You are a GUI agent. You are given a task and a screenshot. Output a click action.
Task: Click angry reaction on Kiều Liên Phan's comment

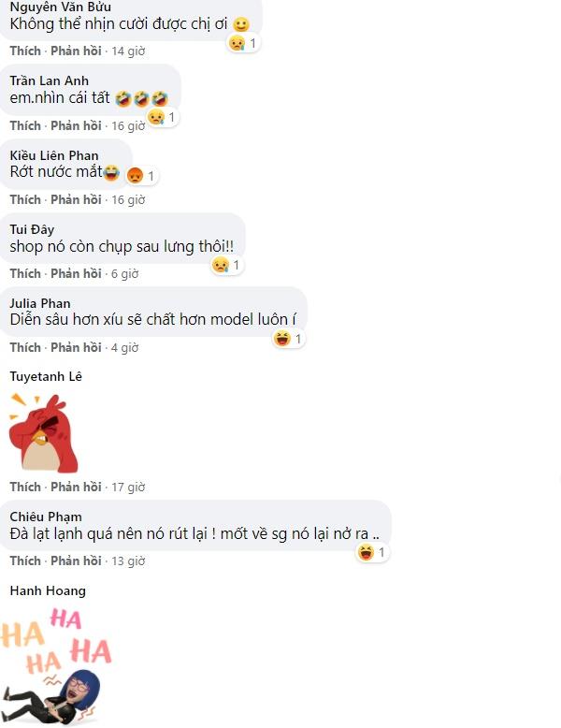pos(141,176)
